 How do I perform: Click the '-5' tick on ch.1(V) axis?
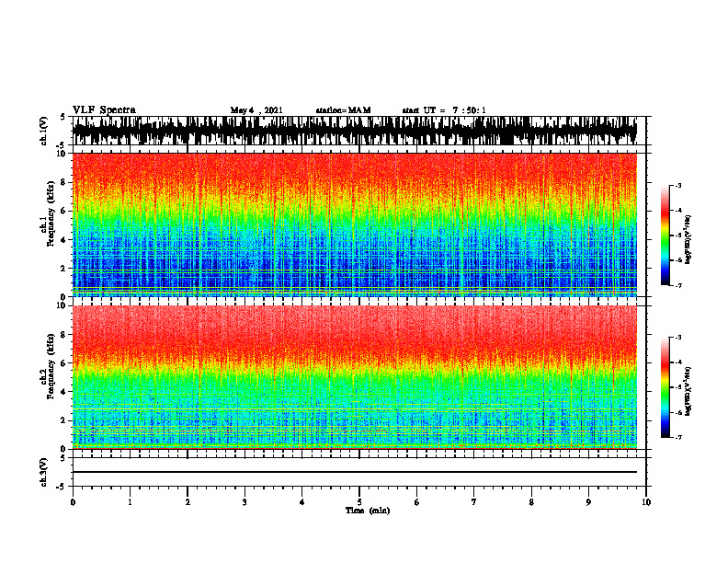(x=62, y=145)
